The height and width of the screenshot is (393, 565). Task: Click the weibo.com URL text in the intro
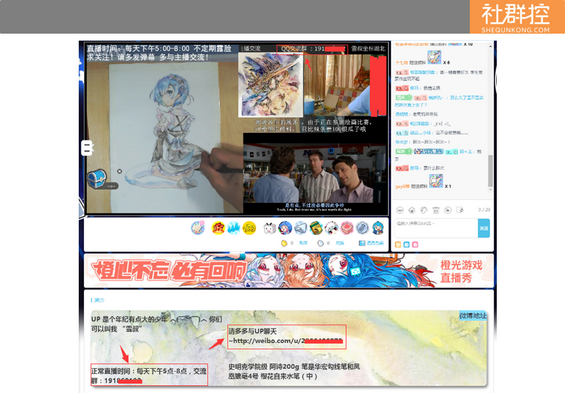coord(286,341)
